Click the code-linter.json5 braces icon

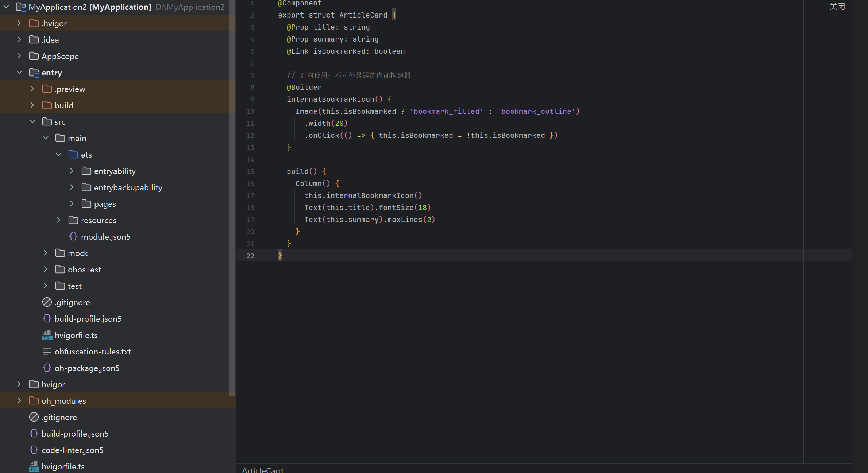[x=34, y=450]
